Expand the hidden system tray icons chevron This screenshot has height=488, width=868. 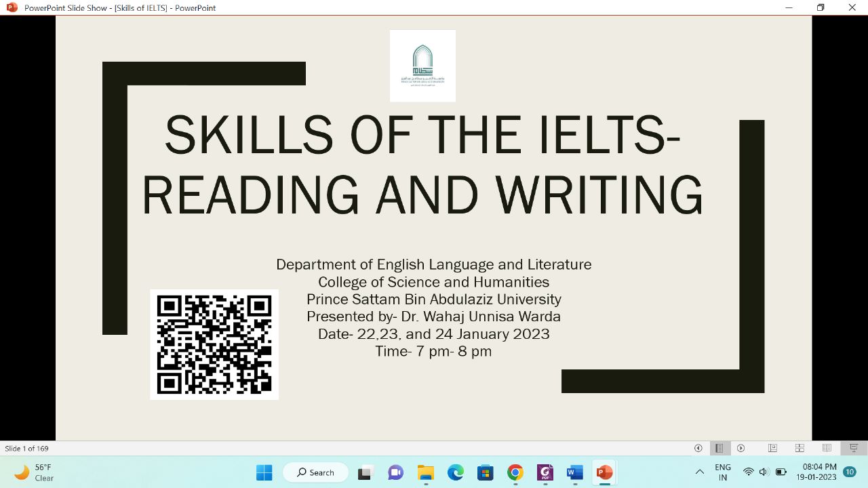click(700, 472)
